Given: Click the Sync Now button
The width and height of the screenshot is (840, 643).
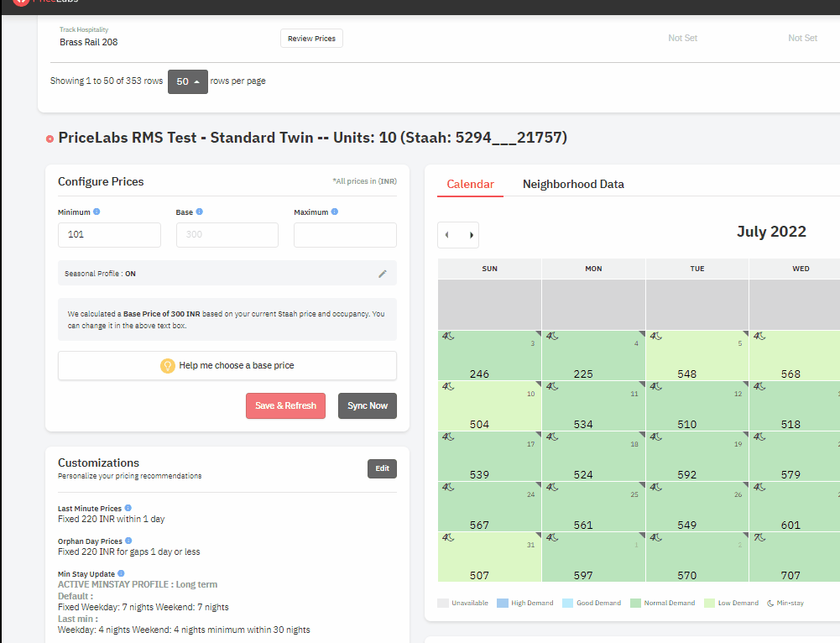Looking at the screenshot, I should [x=368, y=405].
